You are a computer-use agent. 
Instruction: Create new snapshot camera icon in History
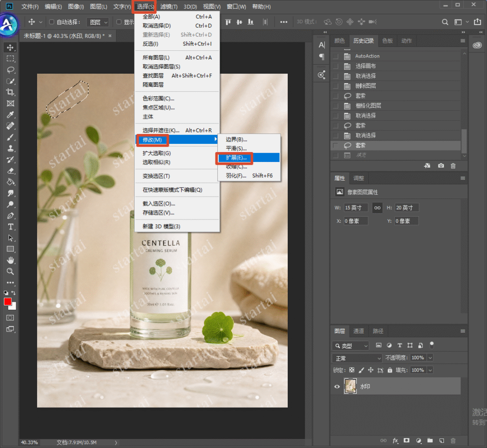click(441, 166)
